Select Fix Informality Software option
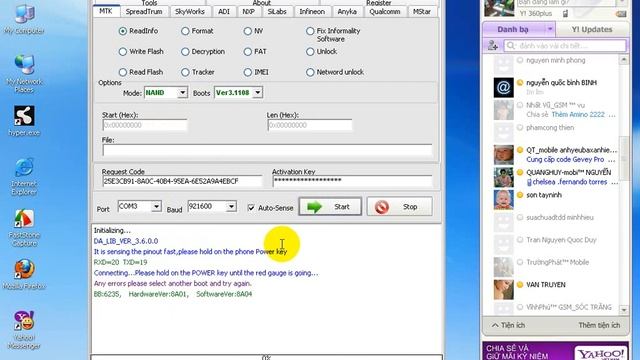This screenshot has width=640, height=360. point(310,31)
